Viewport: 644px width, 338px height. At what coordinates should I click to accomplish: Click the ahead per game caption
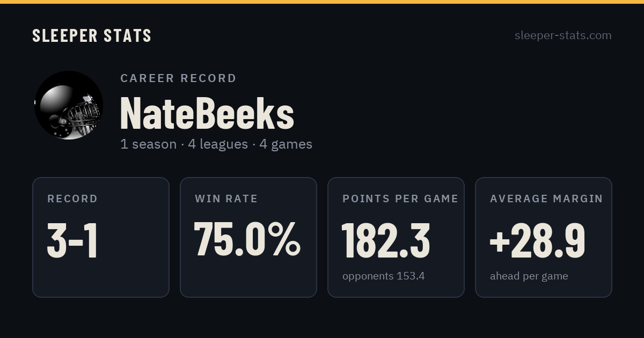click(x=529, y=276)
